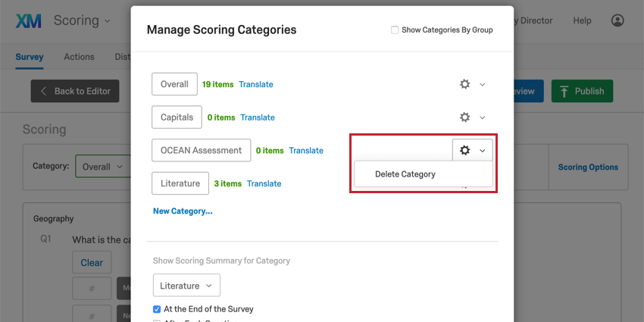The image size is (644, 322).
Task: Click the gear icon for OCEAN Assessment
Action: 465,151
